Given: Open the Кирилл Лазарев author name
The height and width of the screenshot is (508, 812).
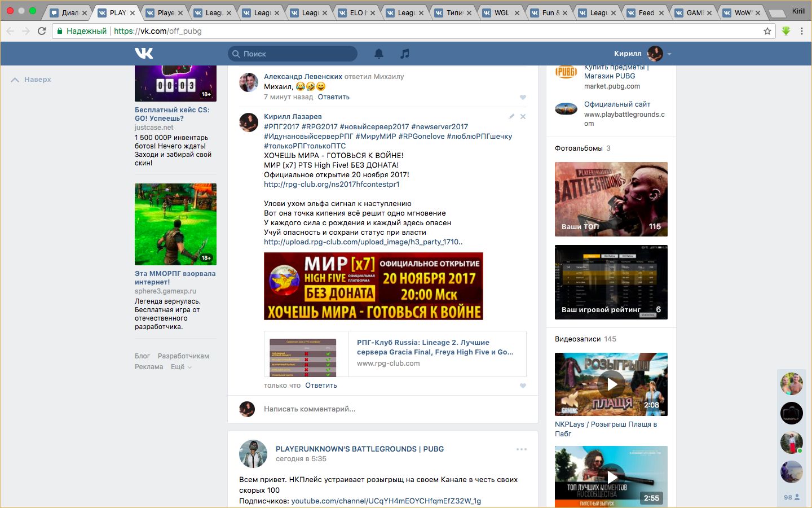Looking at the screenshot, I should 293,116.
